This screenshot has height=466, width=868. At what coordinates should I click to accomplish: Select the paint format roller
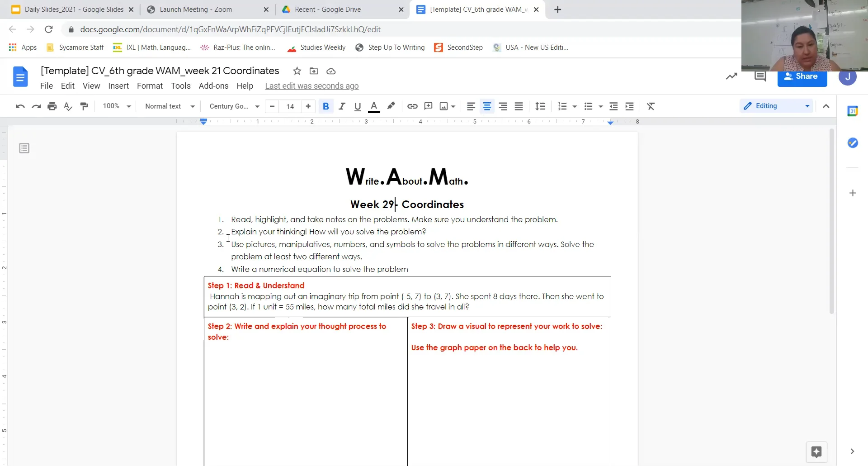point(84,106)
